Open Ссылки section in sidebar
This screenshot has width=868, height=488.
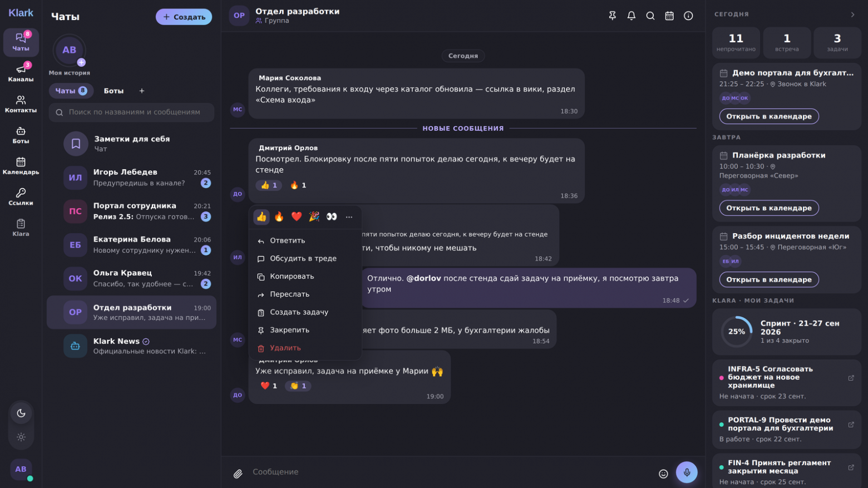pyautogui.click(x=21, y=197)
